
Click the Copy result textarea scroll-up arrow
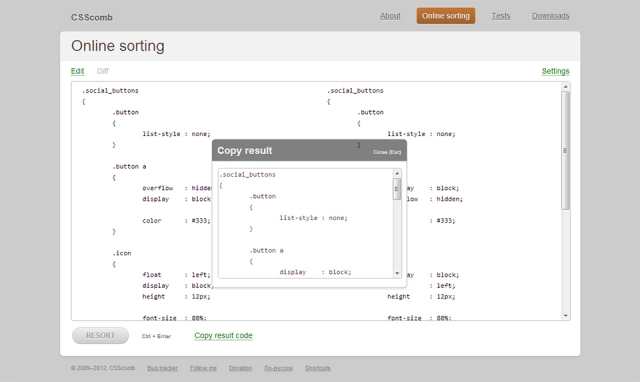pos(397,173)
